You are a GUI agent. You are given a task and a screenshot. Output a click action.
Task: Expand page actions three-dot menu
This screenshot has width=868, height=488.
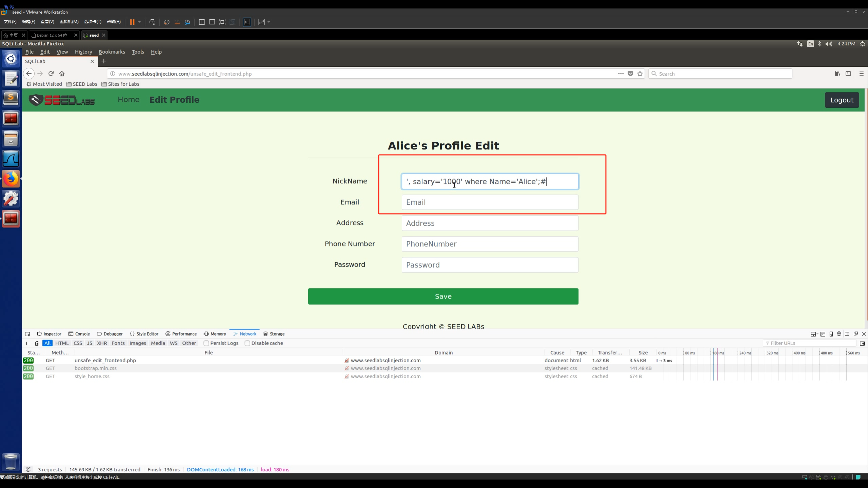pos(620,74)
